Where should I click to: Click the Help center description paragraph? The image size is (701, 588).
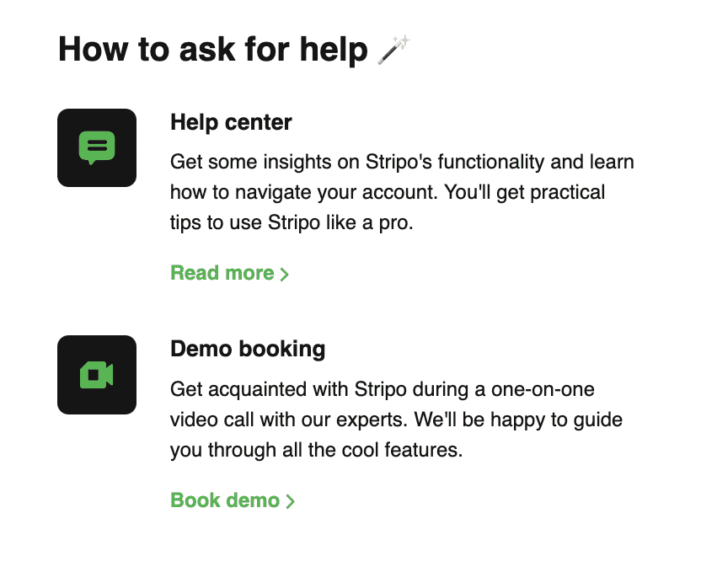[x=402, y=192]
